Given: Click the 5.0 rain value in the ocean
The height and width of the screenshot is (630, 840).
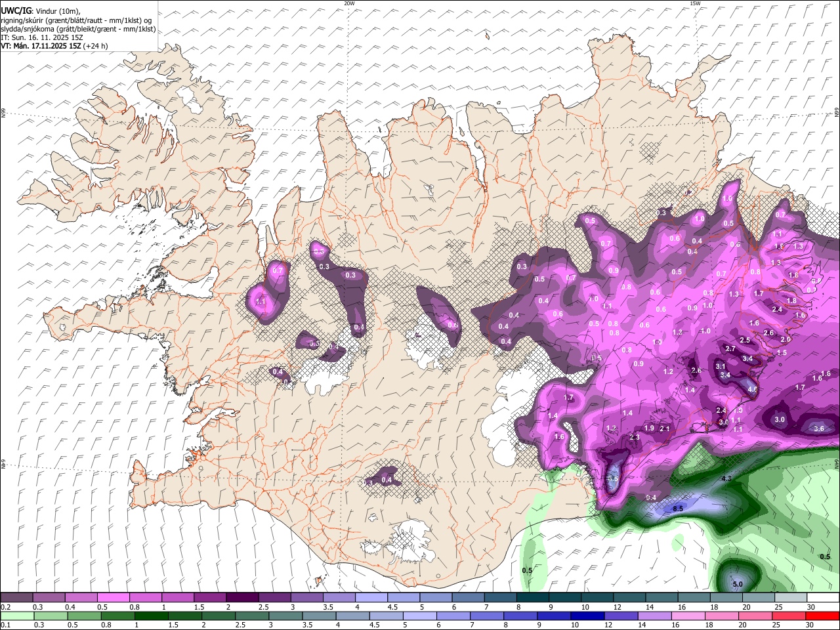Looking at the screenshot, I should pyautogui.click(x=737, y=584).
